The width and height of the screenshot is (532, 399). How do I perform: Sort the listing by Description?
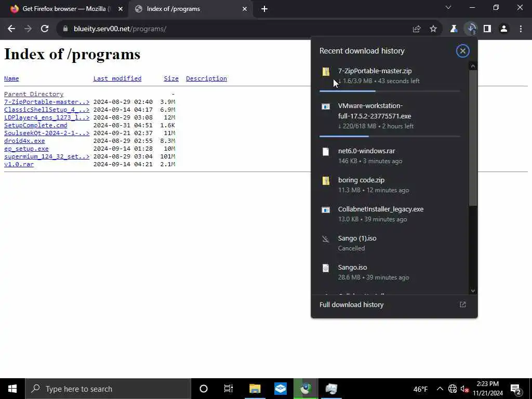point(206,78)
